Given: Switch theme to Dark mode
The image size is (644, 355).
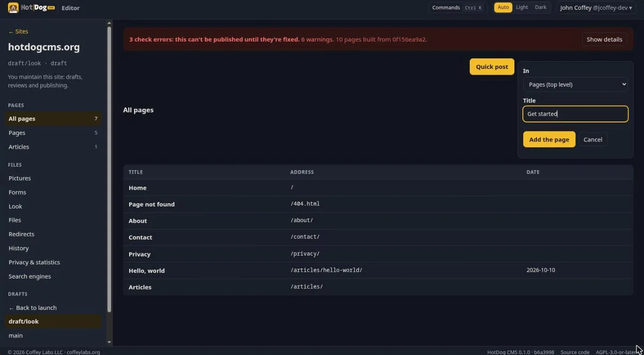Looking at the screenshot, I should coord(540,8).
